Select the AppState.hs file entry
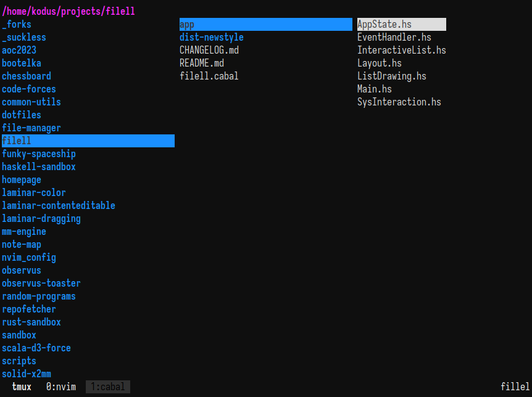 click(x=401, y=25)
